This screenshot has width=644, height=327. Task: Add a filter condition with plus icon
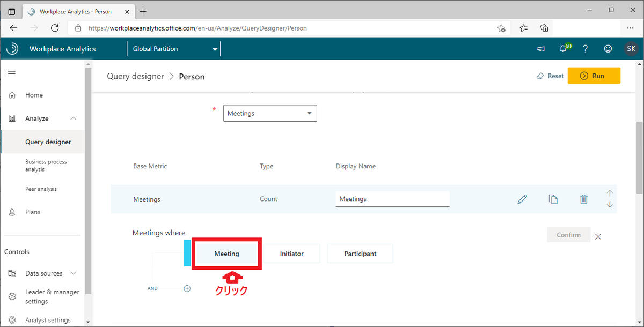tap(187, 288)
